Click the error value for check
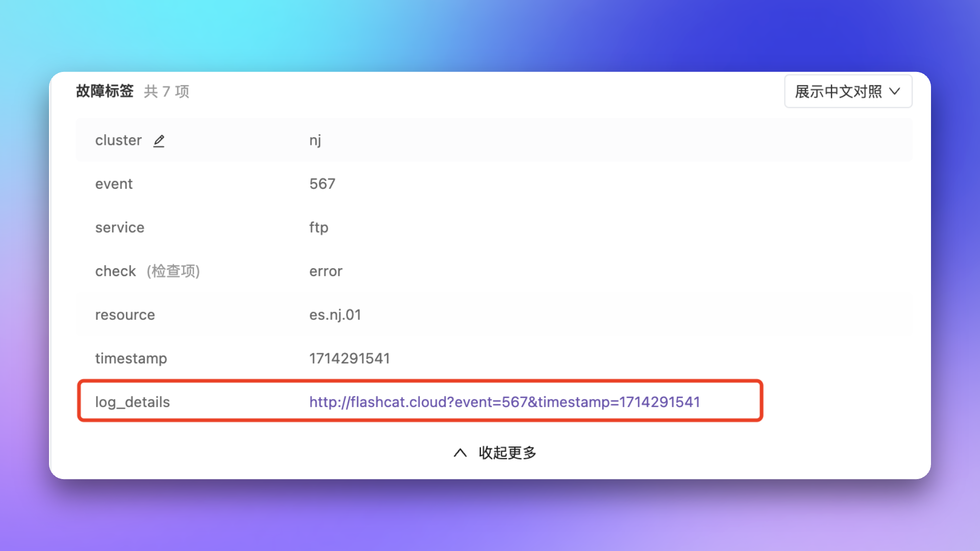980x551 pixels. tap(326, 271)
